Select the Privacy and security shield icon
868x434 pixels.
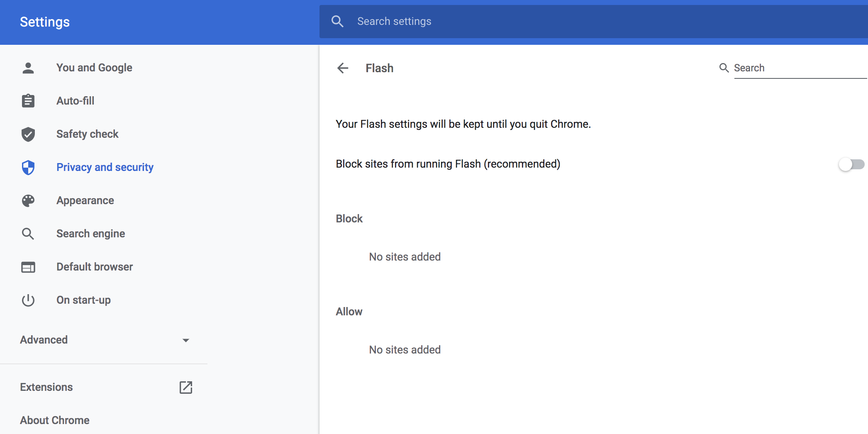point(28,167)
